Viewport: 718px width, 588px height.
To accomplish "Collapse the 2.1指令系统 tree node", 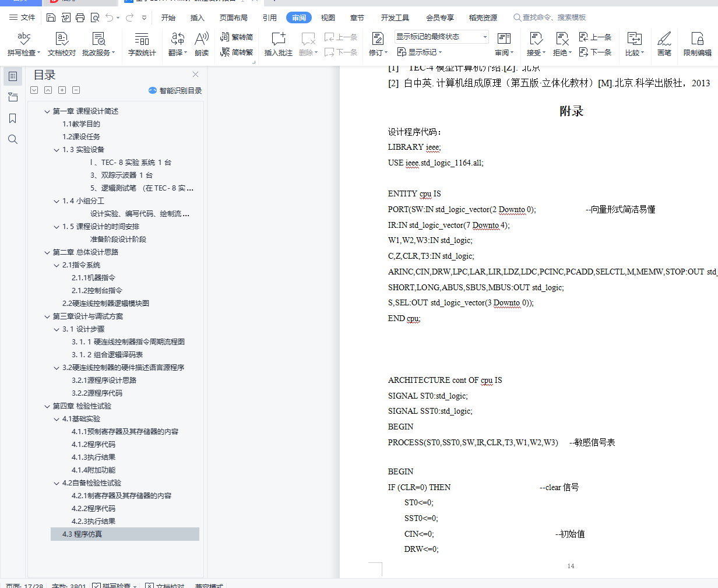I will [x=57, y=265].
